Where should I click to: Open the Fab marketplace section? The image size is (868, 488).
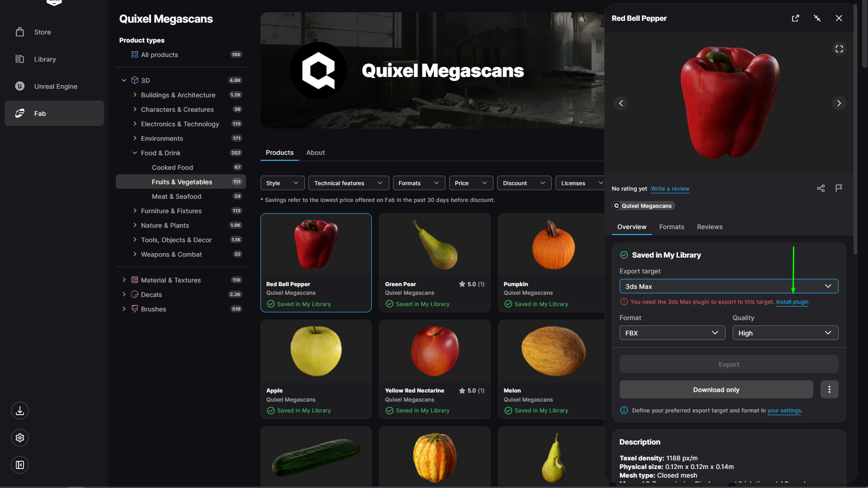[54, 114]
